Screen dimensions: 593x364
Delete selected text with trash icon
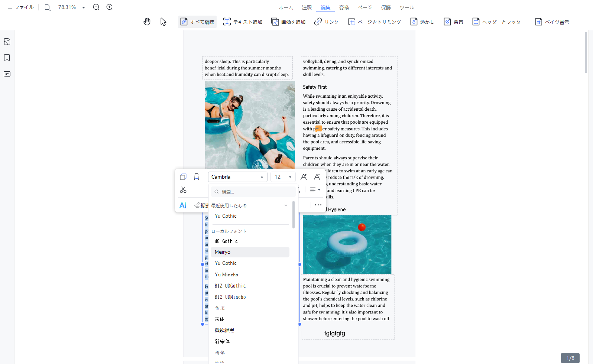(x=197, y=177)
